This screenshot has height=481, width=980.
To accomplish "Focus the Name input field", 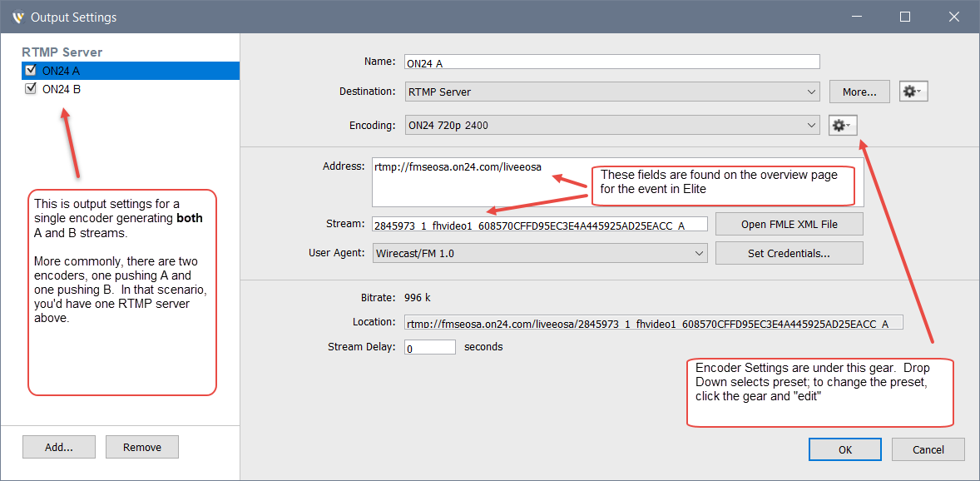I will pyautogui.click(x=611, y=62).
